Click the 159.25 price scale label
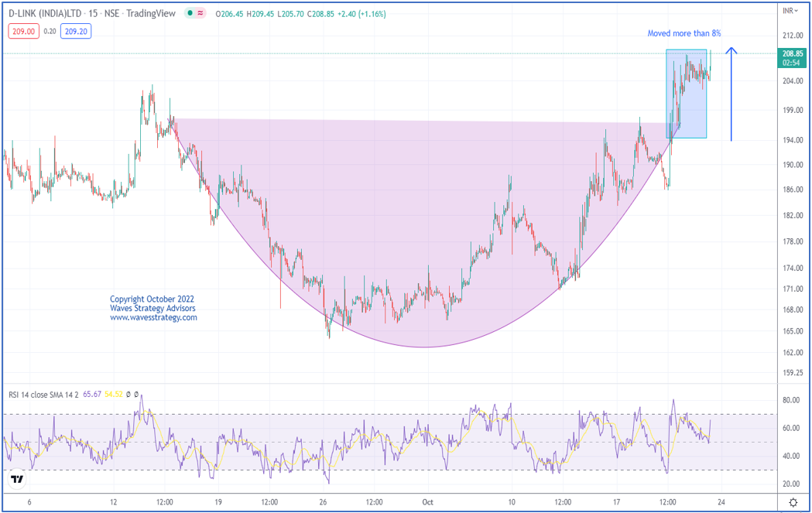 coord(793,373)
